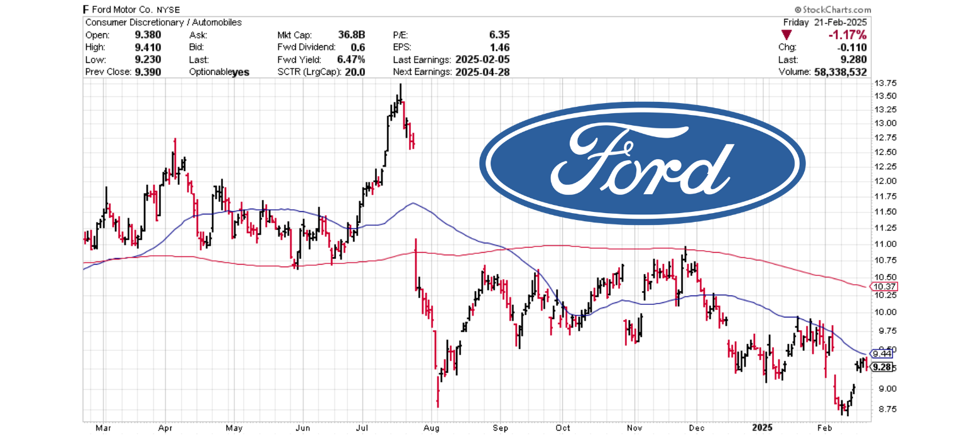The image size is (980, 435).
Task: Click the 13.75 level on the price axis
Action: [x=886, y=83]
